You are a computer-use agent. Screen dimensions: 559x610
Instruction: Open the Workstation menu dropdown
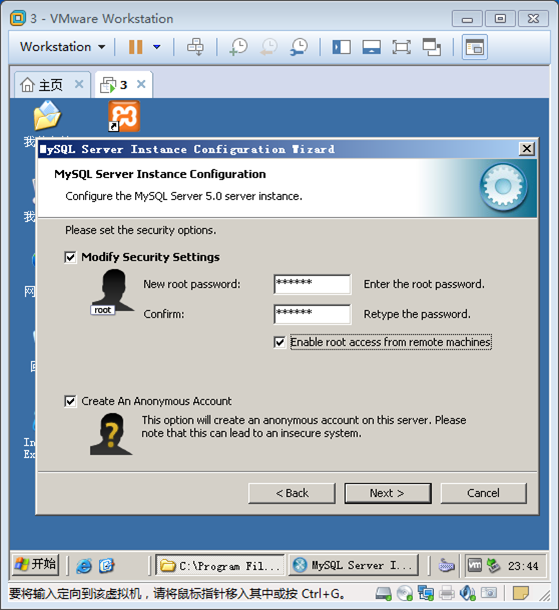point(62,47)
